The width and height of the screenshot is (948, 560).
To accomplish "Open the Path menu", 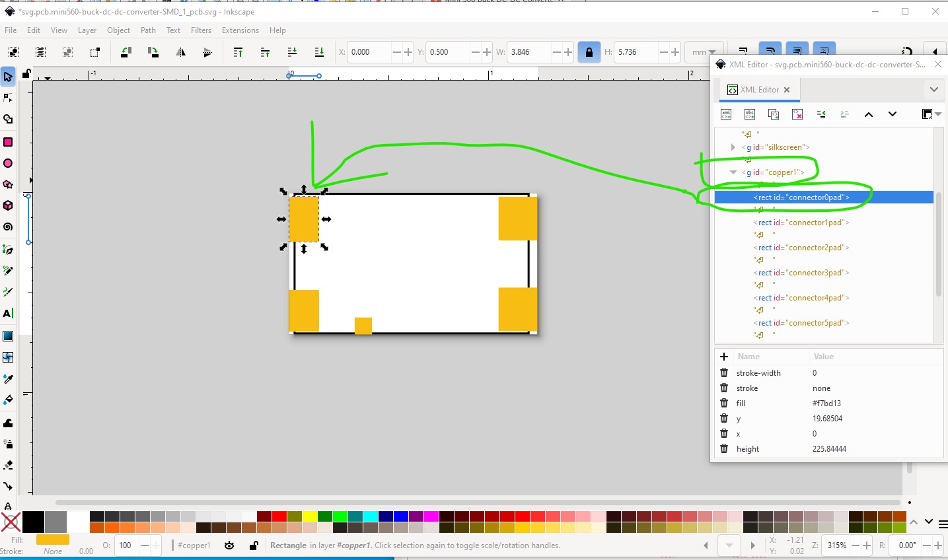I will tap(148, 30).
